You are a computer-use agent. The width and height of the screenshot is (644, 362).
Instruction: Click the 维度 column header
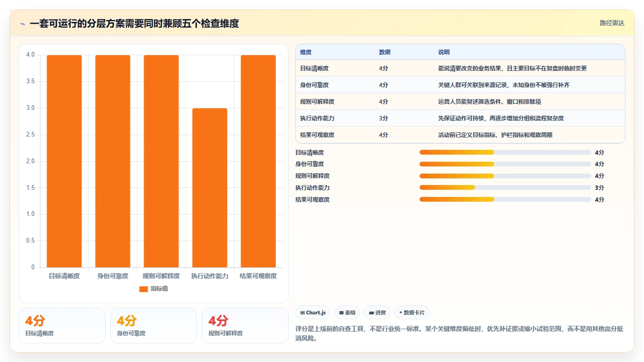click(x=306, y=52)
